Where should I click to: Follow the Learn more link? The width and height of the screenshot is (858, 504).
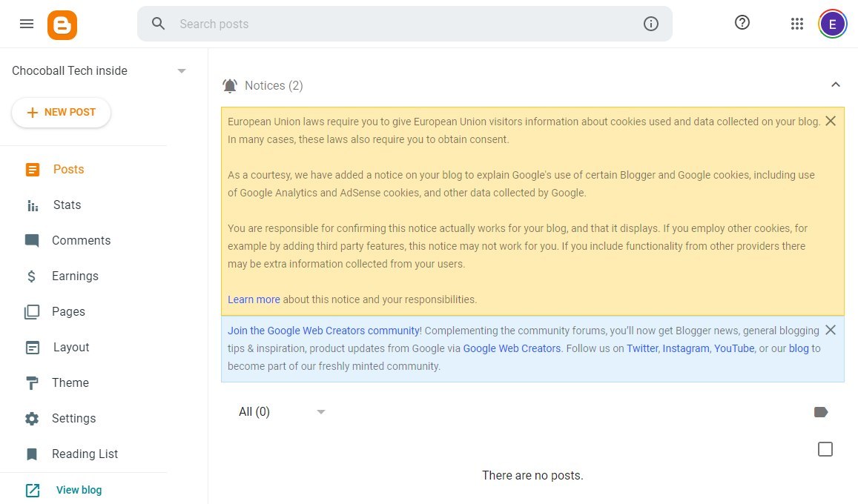254,299
